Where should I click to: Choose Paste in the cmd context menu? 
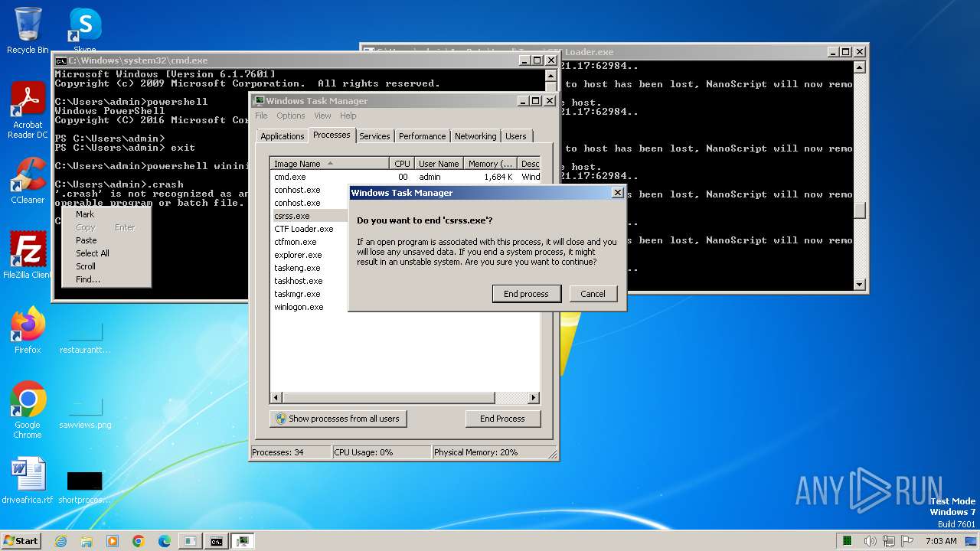click(106, 240)
